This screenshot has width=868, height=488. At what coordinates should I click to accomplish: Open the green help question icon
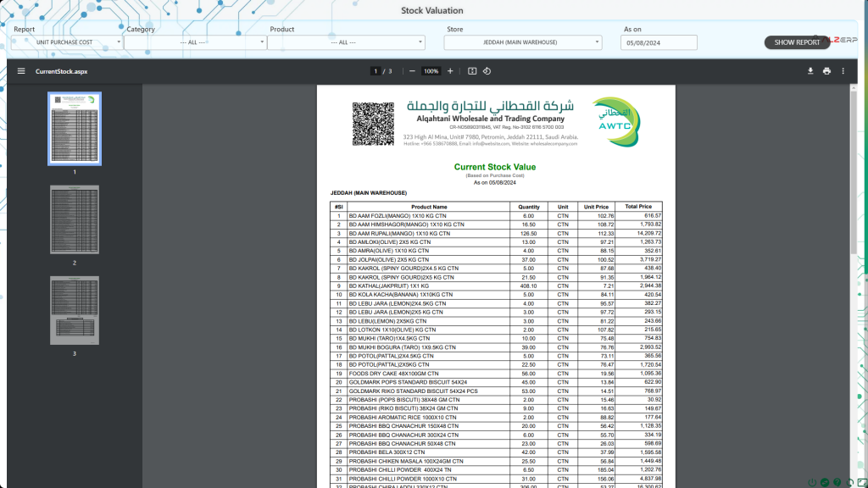point(837,483)
